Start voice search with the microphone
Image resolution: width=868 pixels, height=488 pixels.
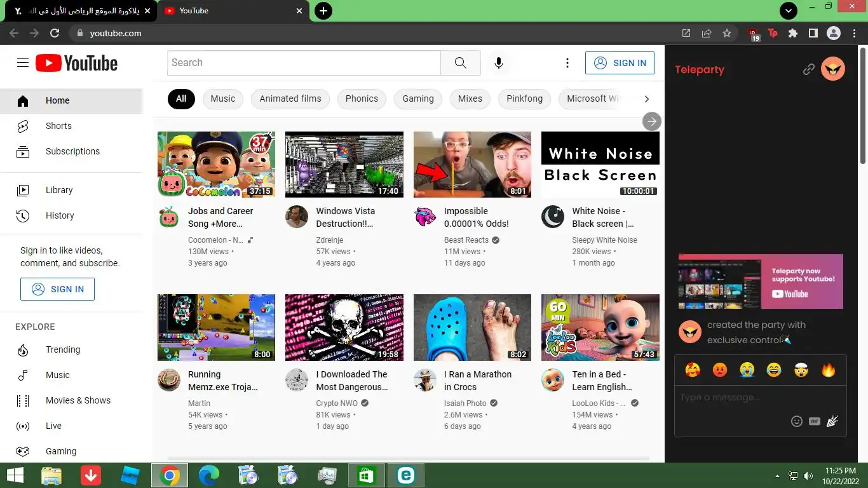499,63
